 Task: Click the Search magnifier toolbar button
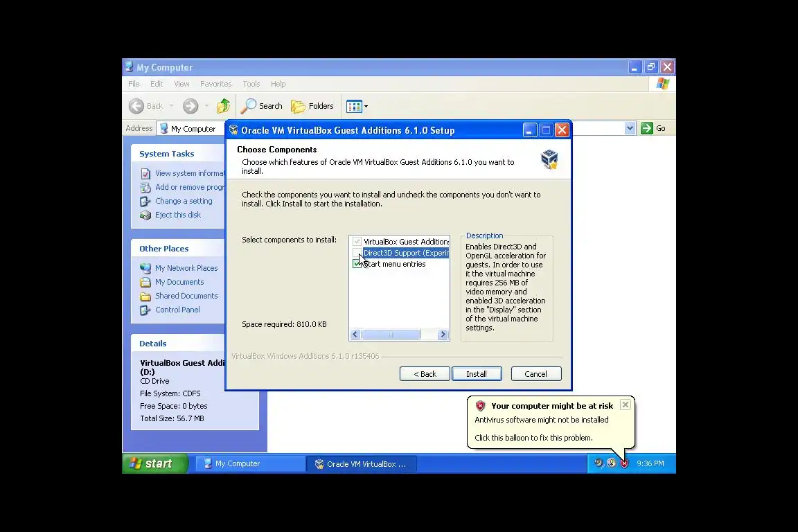click(262, 106)
